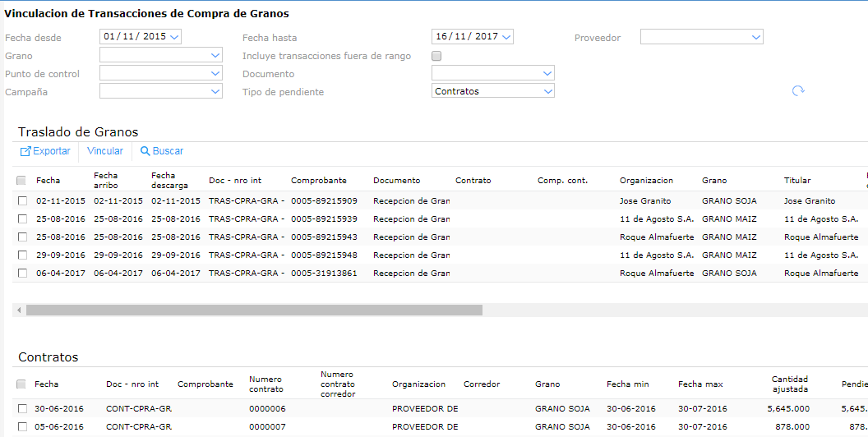The image size is (868, 437).
Task: Sort by the Comprobante column in Traslado grid
Action: click(319, 180)
